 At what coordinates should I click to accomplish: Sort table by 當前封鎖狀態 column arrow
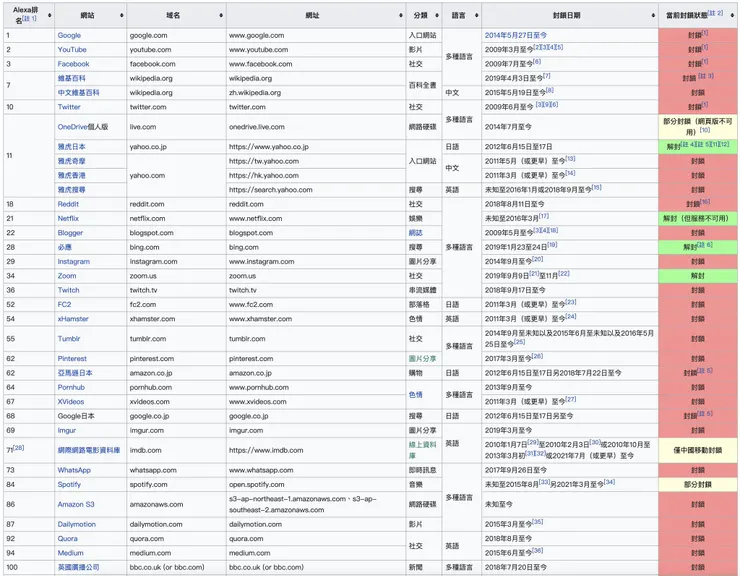tap(732, 16)
